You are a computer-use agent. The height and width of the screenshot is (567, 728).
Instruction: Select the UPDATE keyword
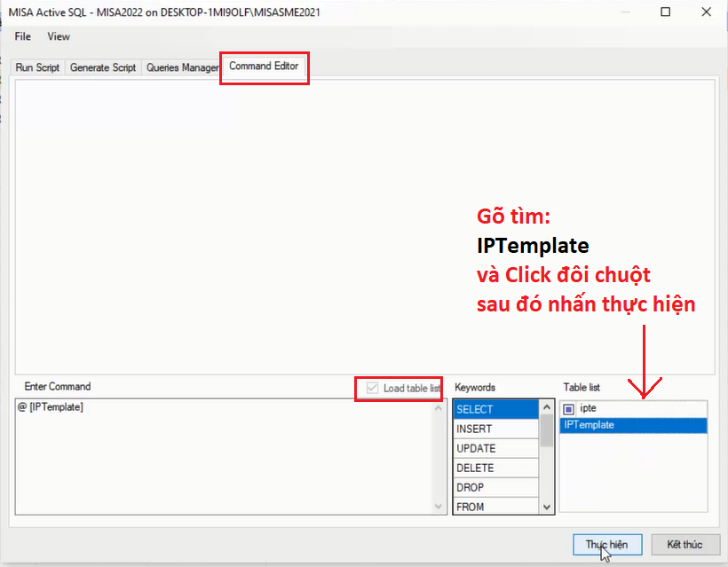496,448
